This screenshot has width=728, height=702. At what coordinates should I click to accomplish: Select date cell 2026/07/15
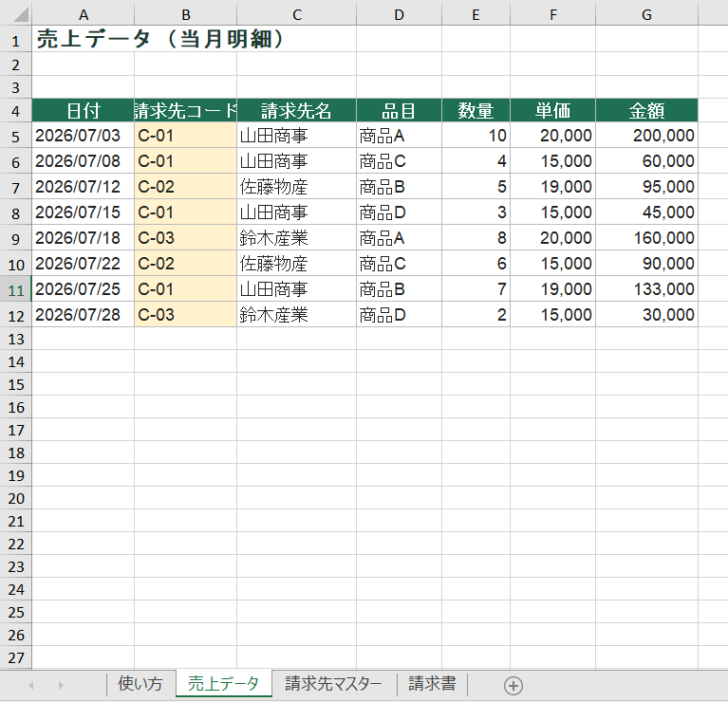click(84, 212)
